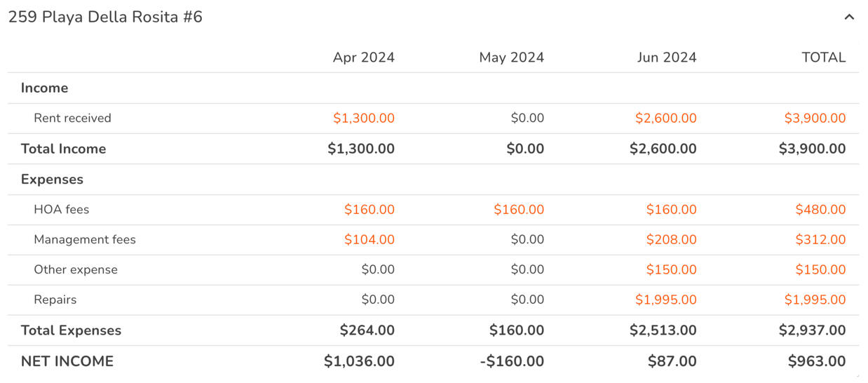Open June 2024 rent received $2,600.00 link
Viewport: 868px width, 383px height.
pos(665,119)
